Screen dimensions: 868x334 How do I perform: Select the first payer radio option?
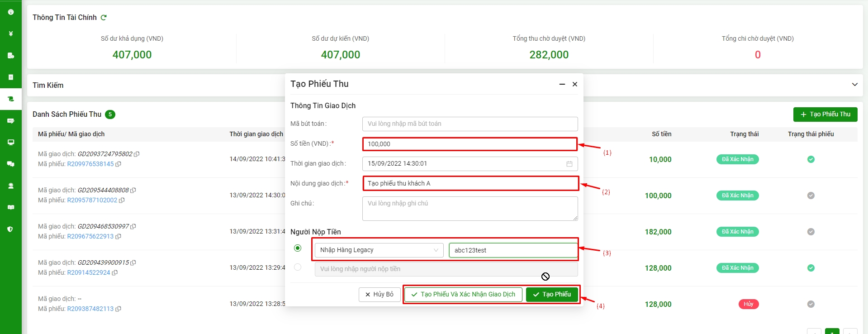coord(298,248)
